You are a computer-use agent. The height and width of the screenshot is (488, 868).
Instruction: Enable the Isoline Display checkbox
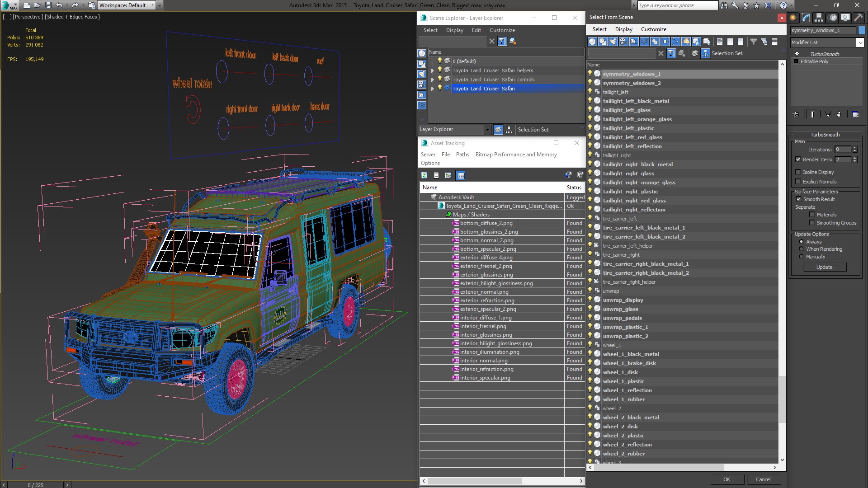(x=798, y=172)
